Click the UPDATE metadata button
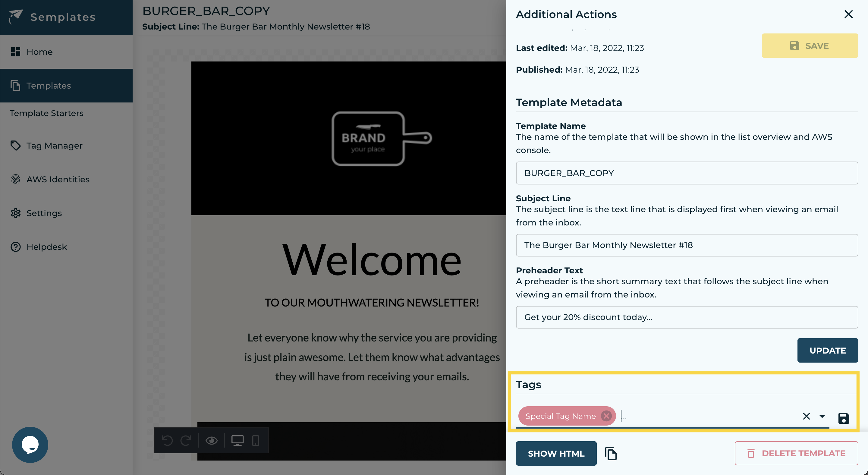The height and width of the screenshot is (475, 868). tap(828, 350)
